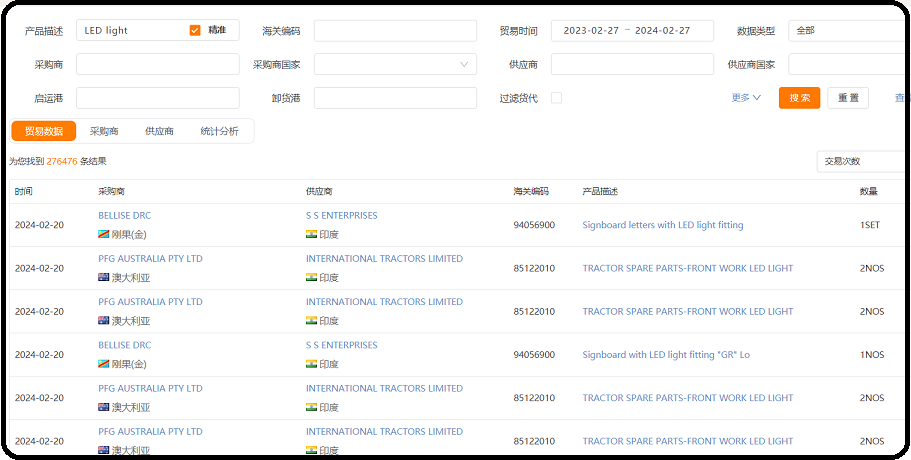Open the 数据类型 dropdown showing 全部
The height and width of the screenshot is (460, 911).
click(848, 31)
